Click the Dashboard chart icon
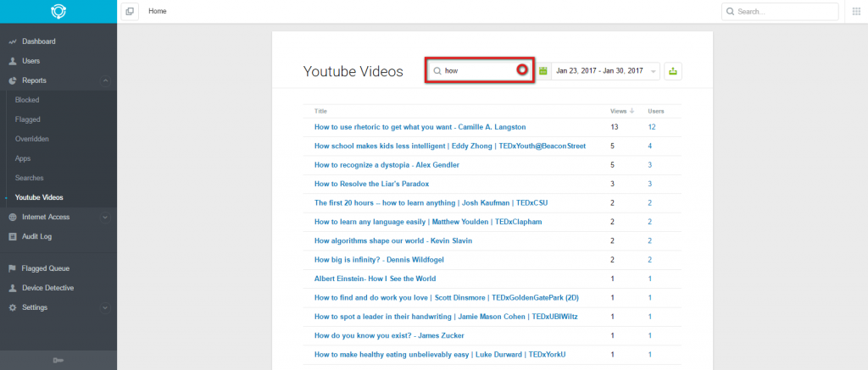The image size is (868, 370). [12, 41]
